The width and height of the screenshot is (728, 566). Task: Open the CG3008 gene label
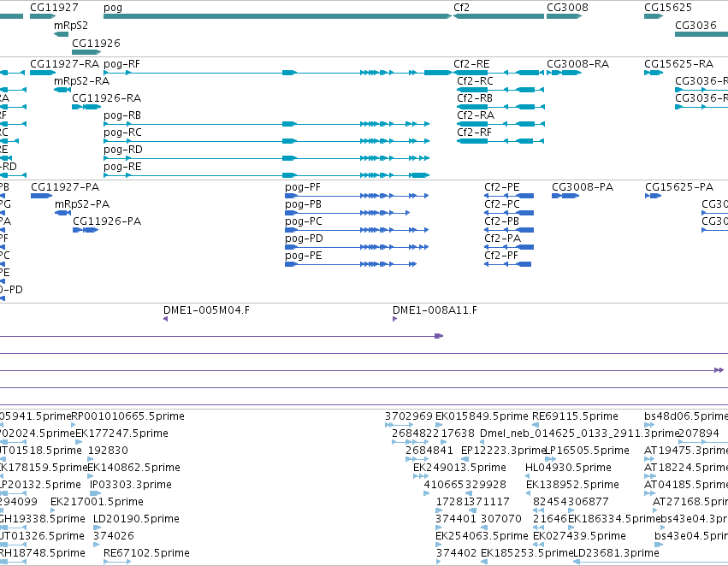[567, 8]
